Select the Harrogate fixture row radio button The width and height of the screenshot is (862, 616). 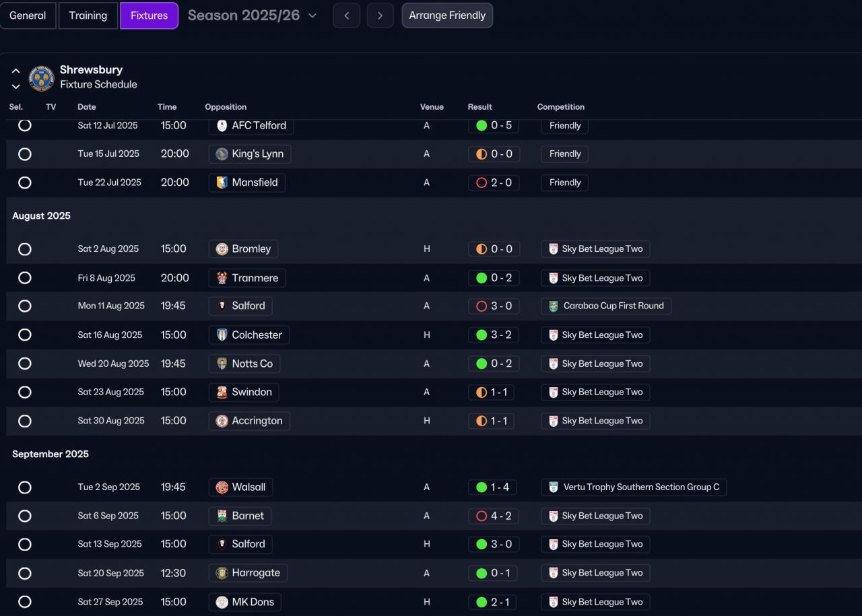(x=25, y=573)
